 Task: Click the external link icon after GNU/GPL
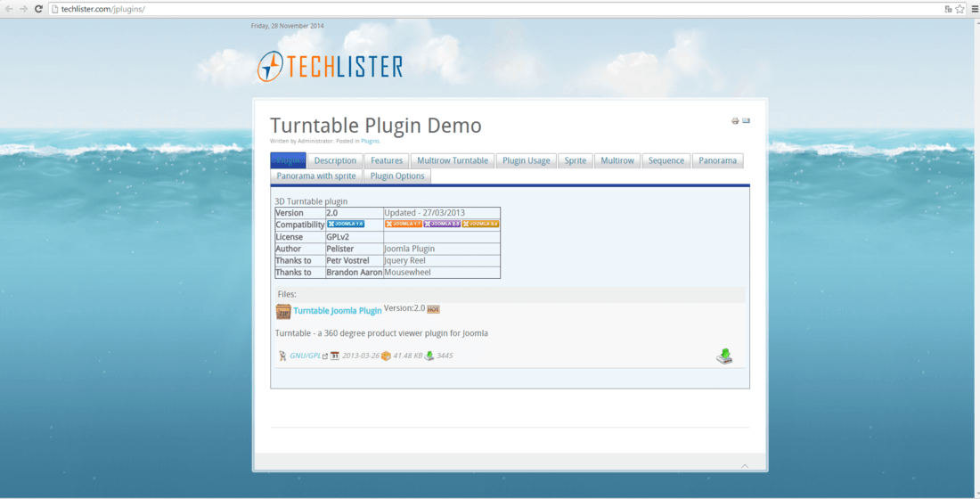325,356
